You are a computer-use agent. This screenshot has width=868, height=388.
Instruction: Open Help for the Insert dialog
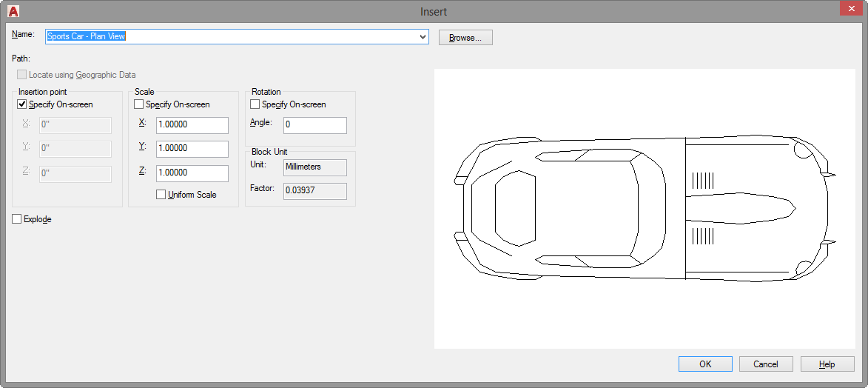tap(827, 364)
